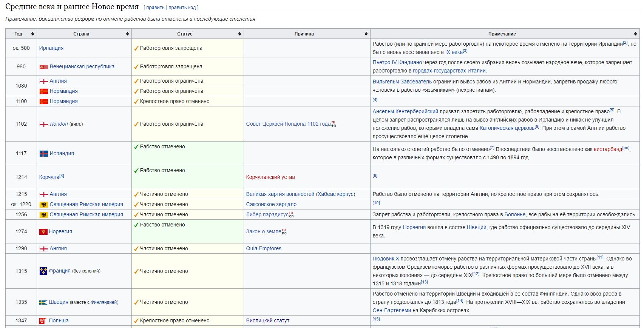
Task: Select the year cell 'ок. 500'
Action: (21, 48)
